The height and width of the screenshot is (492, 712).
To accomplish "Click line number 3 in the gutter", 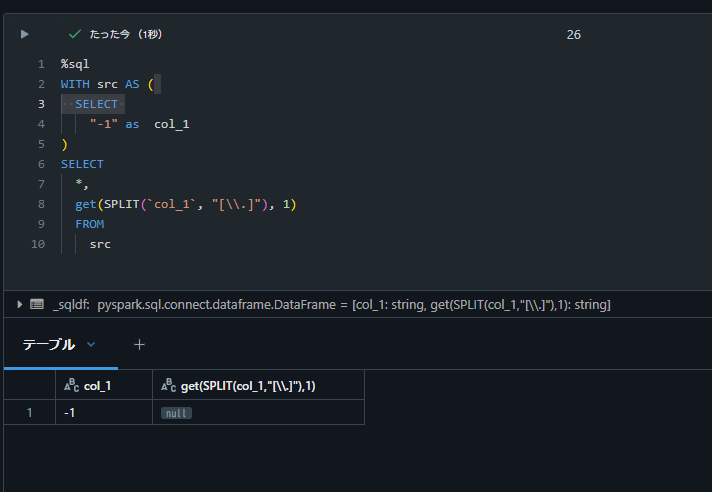I will (41, 104).
